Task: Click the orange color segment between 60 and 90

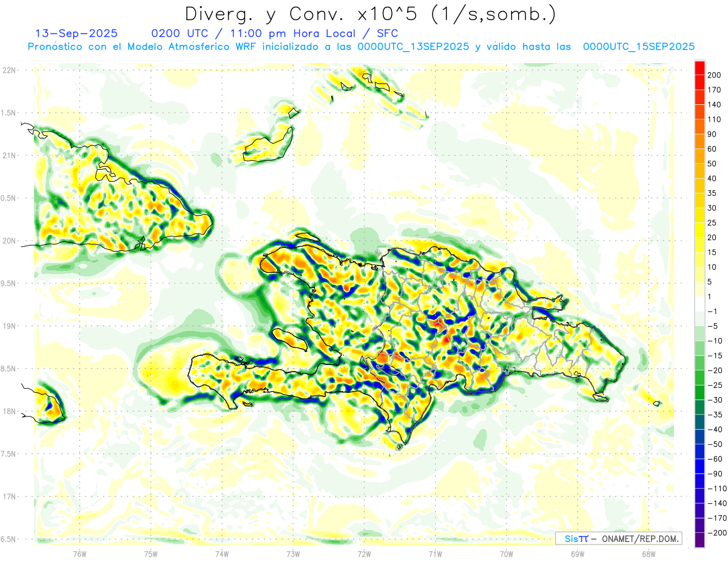Action: tap(699, 141)
